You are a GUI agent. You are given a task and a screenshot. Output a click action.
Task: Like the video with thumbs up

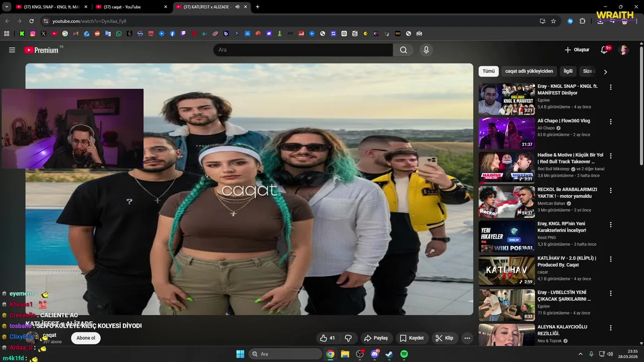(328, 338)
